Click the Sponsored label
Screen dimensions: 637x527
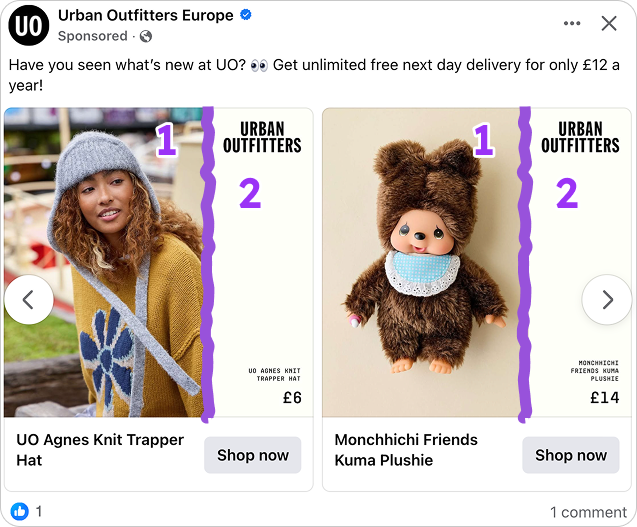[x=93, y=37]
